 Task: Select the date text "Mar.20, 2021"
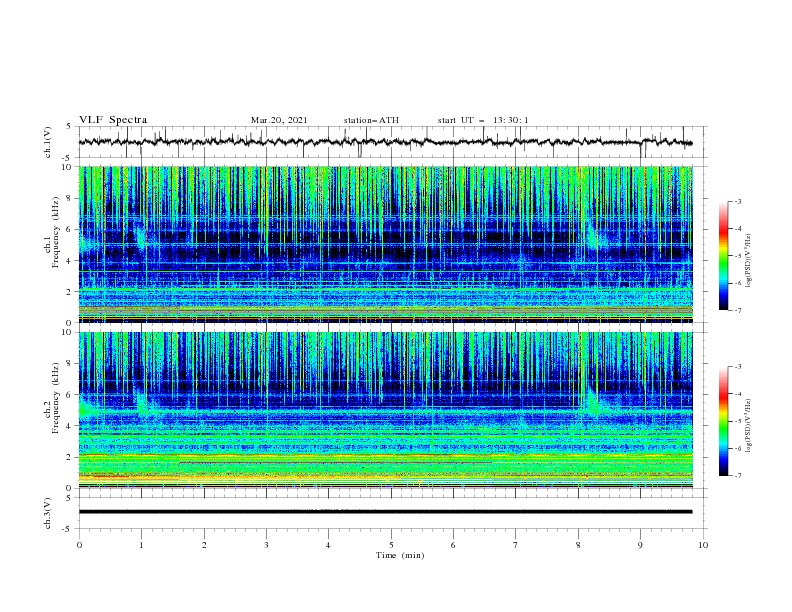[279, 120]
